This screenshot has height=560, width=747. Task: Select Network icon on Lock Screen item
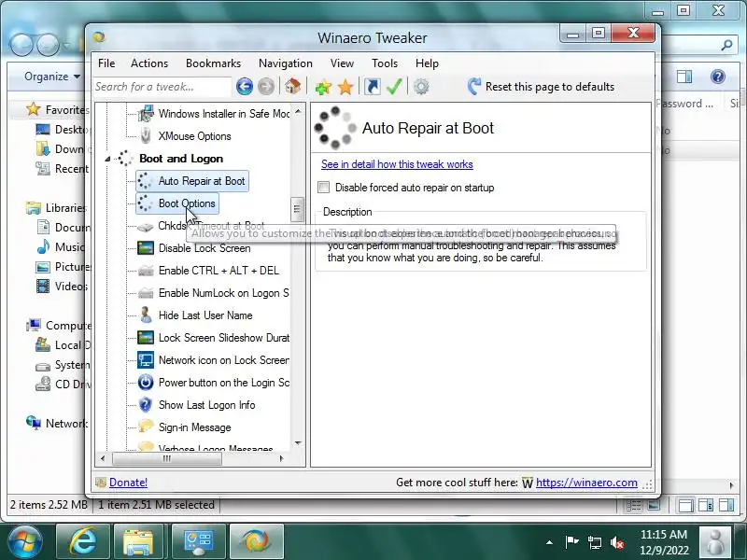(x=223, y=360)
